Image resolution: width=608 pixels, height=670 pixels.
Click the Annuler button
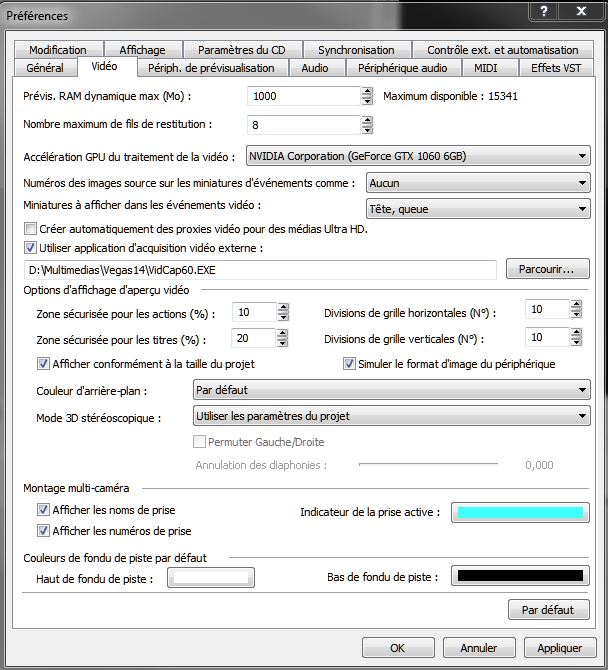[479, 648]
